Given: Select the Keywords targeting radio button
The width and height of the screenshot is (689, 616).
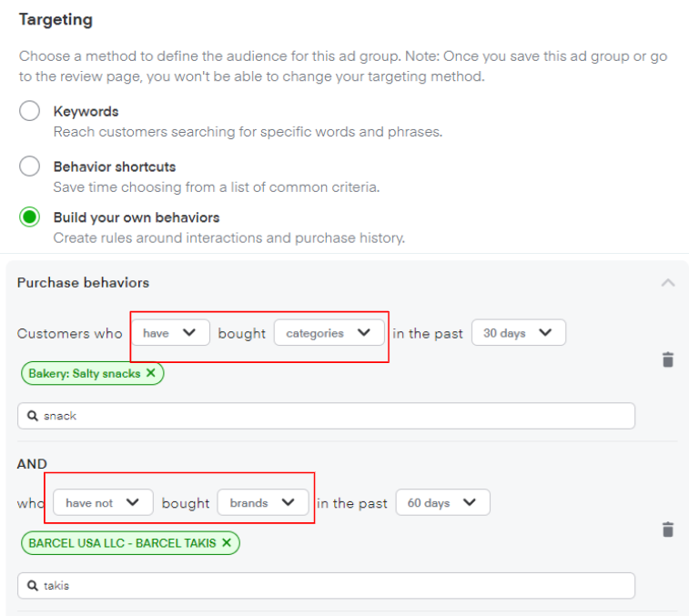Looking at the screenshot, I should 30,112.
